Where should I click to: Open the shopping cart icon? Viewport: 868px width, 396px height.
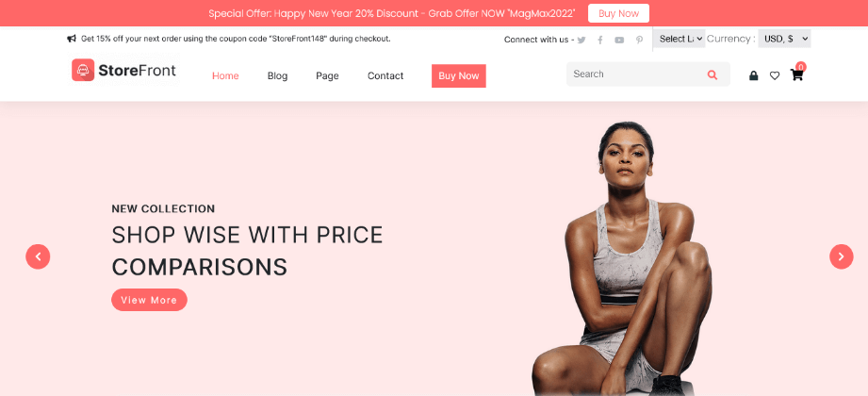(796, 74)
